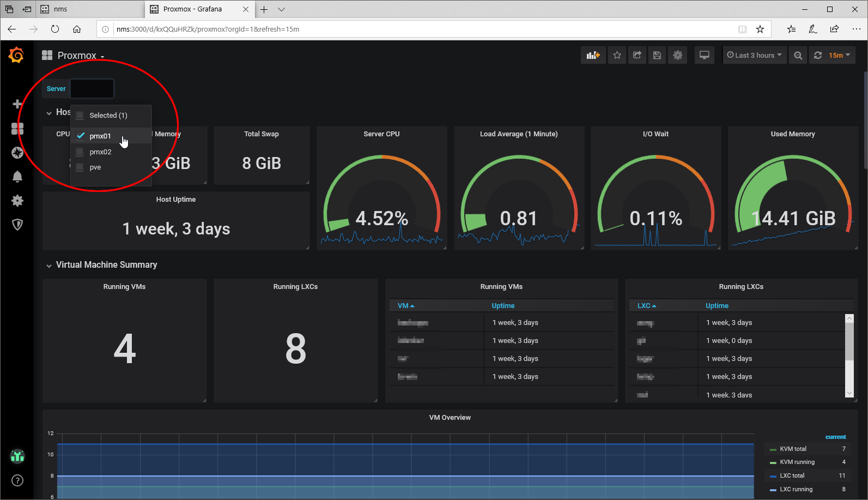This screenshot has height=500, width=868.
Task: Click the VM Overview panel title
Action: 450,418
